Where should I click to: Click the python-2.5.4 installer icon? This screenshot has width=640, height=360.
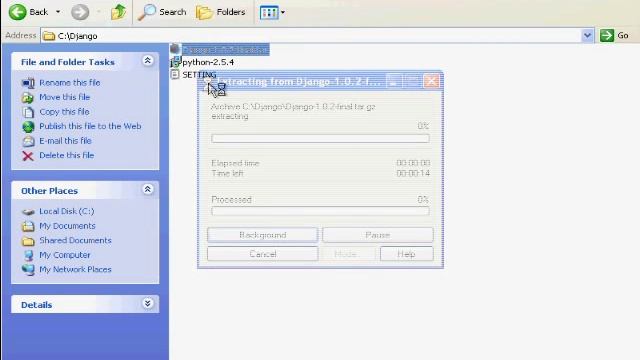pyautogui.click(x=175, y=62)
